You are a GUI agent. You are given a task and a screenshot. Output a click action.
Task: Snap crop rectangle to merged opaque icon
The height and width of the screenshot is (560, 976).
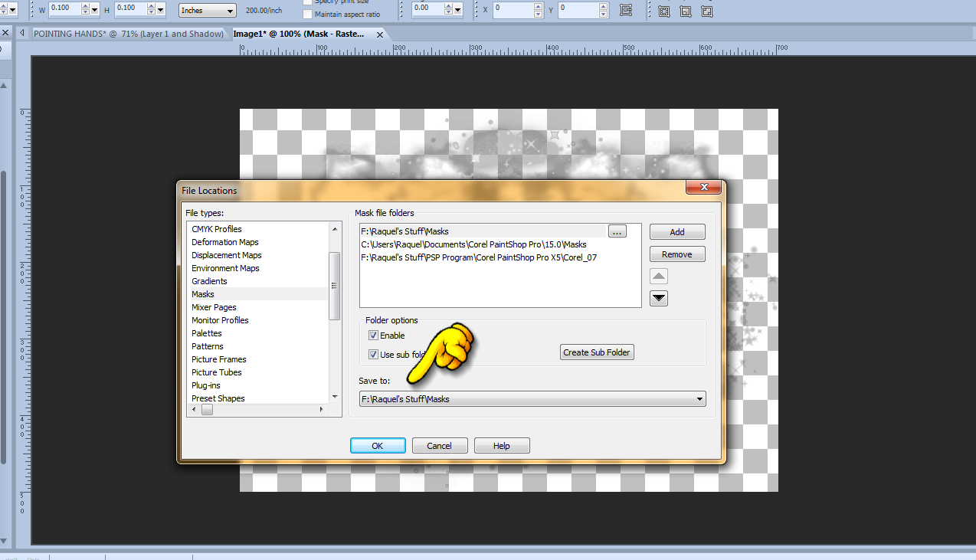[706, 10]
